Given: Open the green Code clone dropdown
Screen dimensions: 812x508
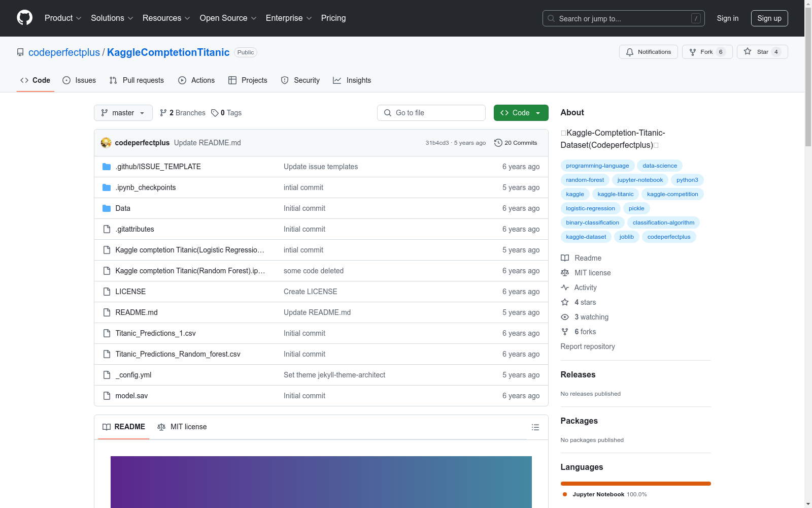Looking at the screenshot, I should pos(521,113).
